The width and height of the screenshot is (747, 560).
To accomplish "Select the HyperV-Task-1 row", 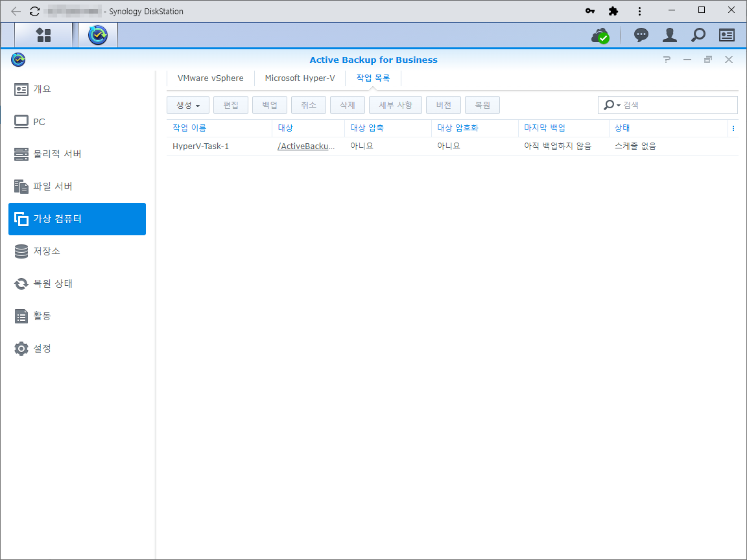I will (452, 146).
